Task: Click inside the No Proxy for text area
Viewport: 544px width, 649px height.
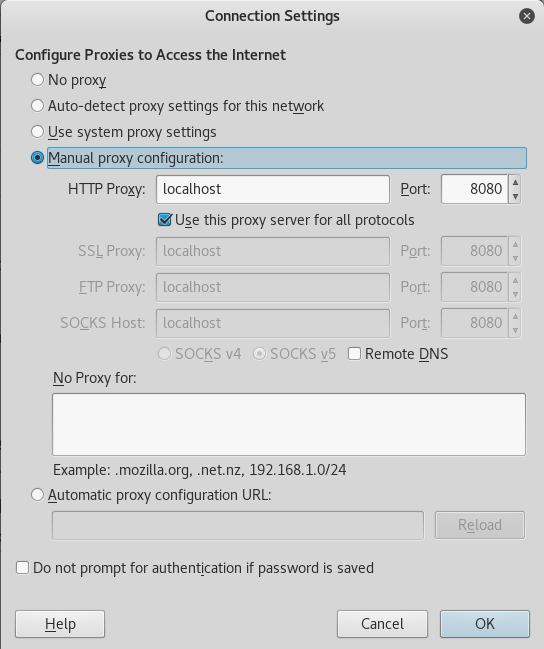Action: click(289, 424)
